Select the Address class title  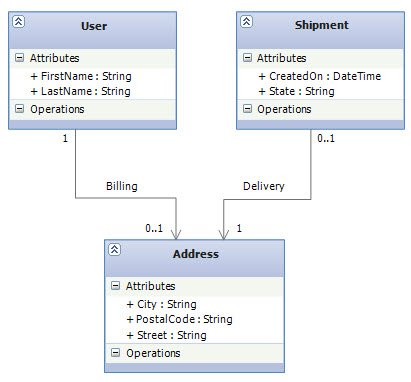[196, 254]
